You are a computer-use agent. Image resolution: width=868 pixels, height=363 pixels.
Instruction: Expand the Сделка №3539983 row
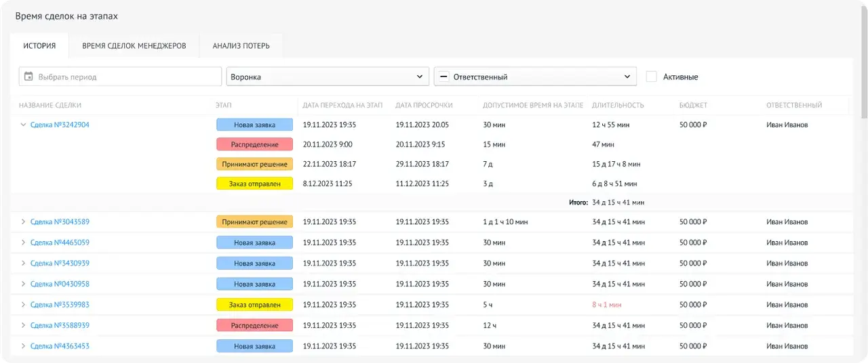point(22,305)
